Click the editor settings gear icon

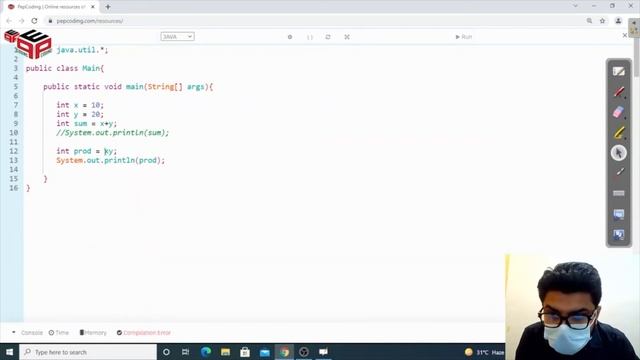click(290, 37)
